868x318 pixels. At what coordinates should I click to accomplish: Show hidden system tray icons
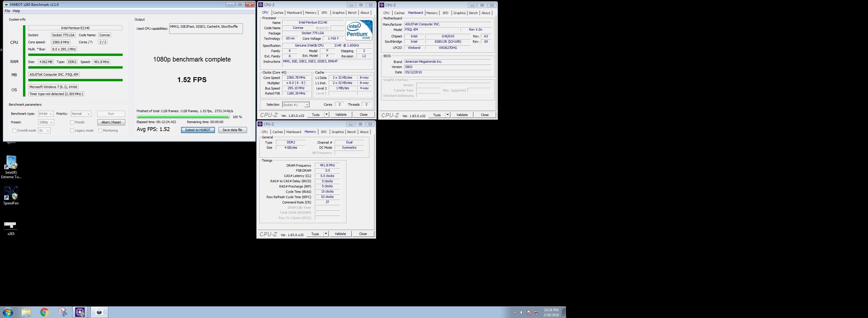[x=514, y=313]
